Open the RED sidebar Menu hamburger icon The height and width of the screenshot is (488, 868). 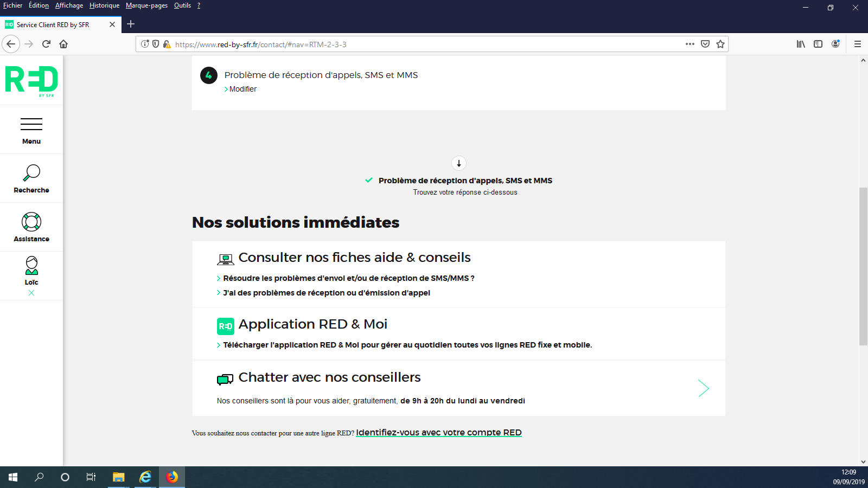(31, 124)
